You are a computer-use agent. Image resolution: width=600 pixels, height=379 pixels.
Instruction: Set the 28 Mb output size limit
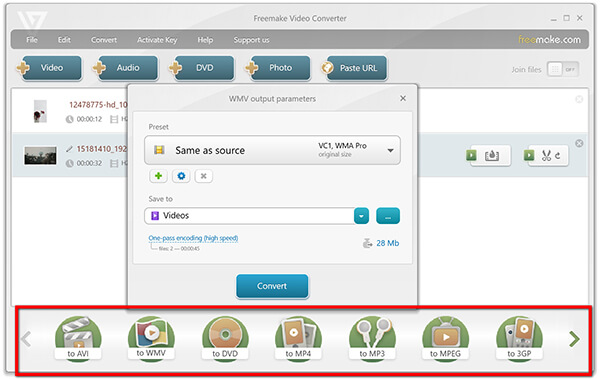388,243
